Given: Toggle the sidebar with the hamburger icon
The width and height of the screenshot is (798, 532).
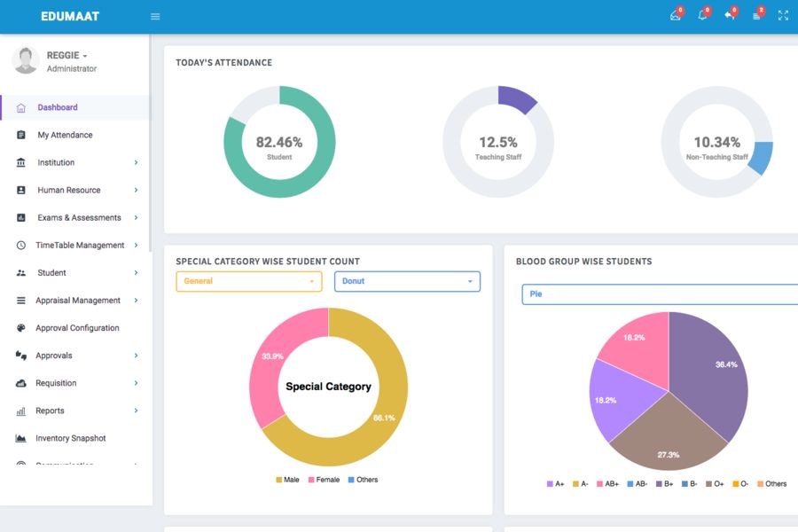Looking at the screenshot, I should click(155, 17).
